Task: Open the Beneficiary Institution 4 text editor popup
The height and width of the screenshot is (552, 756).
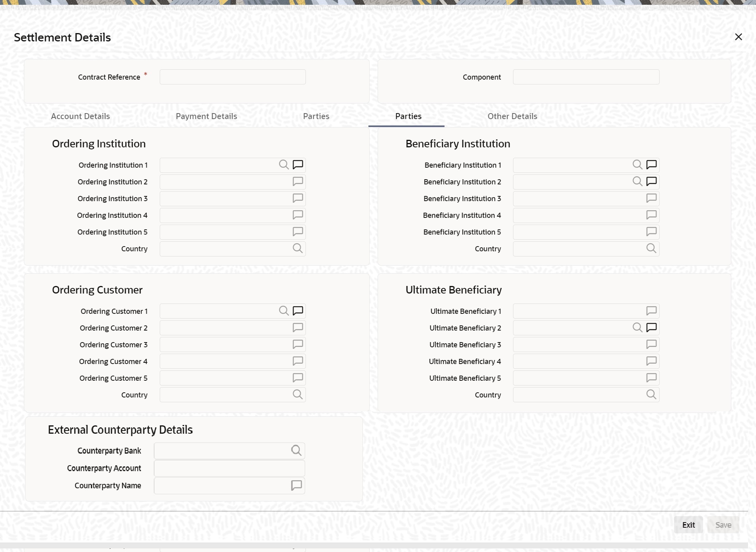Action: [652, 215]
